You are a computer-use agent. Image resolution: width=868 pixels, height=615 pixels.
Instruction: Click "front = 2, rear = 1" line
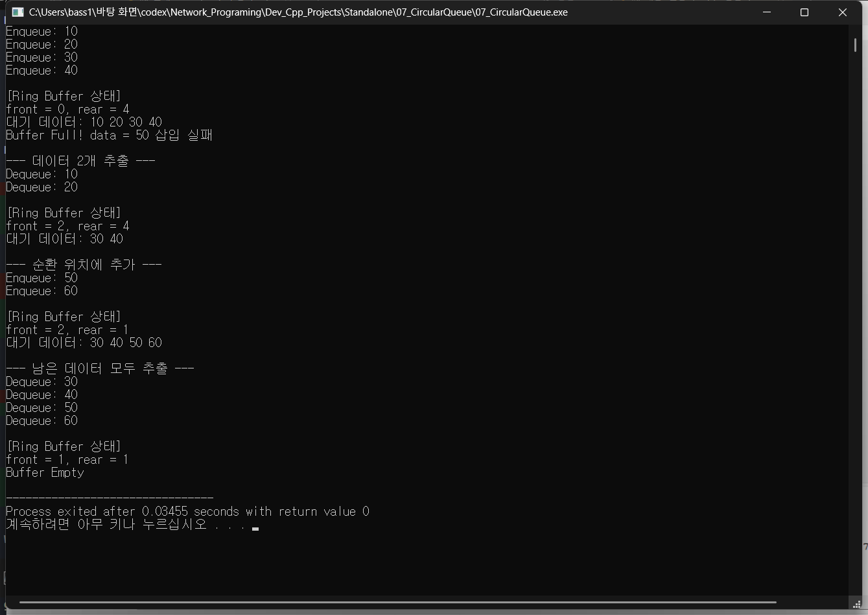click(67, 330)
